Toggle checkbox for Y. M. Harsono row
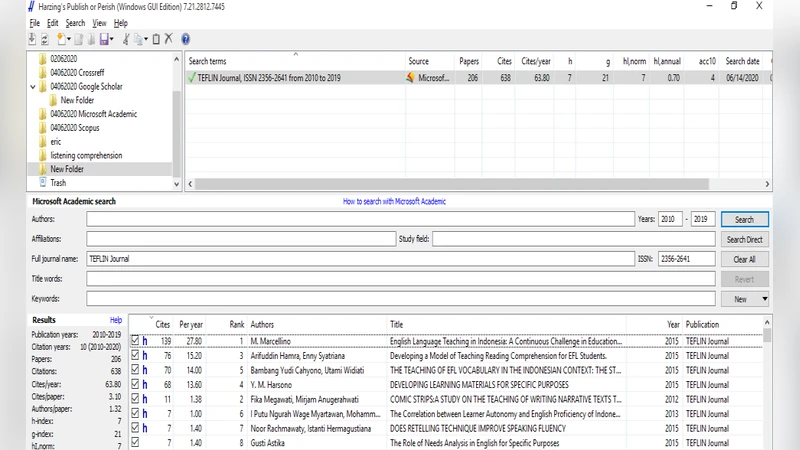The image size is (800, 450). pos(135,384)
